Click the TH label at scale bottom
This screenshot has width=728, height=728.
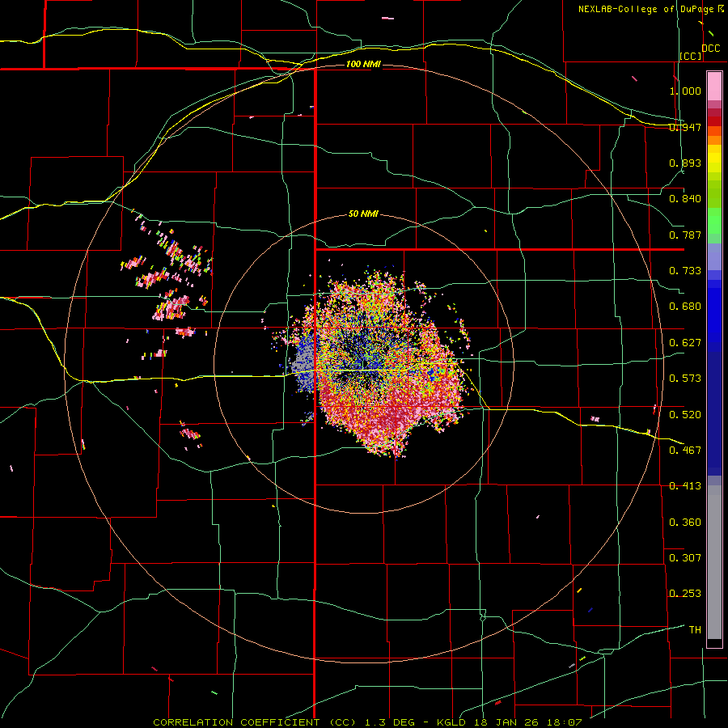click(695, 629)
